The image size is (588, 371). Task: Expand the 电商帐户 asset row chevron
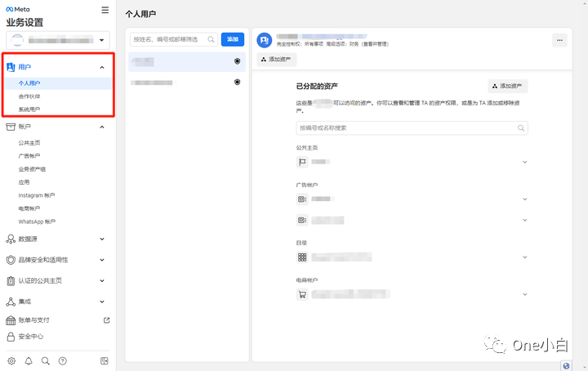524,294
